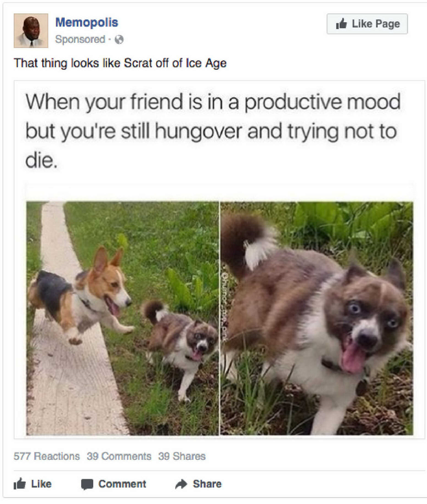Click the Comment button label

[x=122, y=484]
